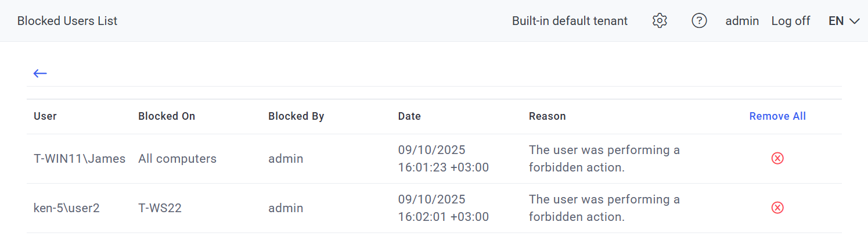The width and height of the screenshot is (868, 236).
Task: Select the ken-5\user2 user cell
Action: click(67, 208)
